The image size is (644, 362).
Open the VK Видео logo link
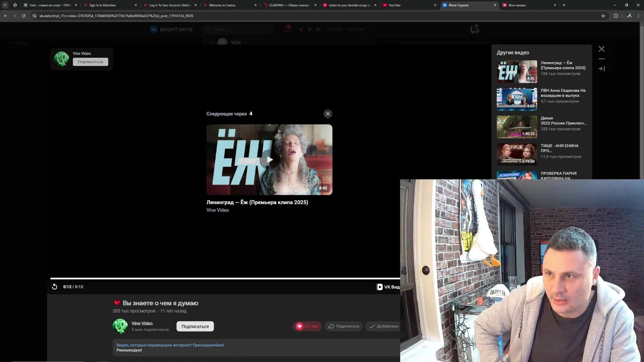(x=388, y=287)
